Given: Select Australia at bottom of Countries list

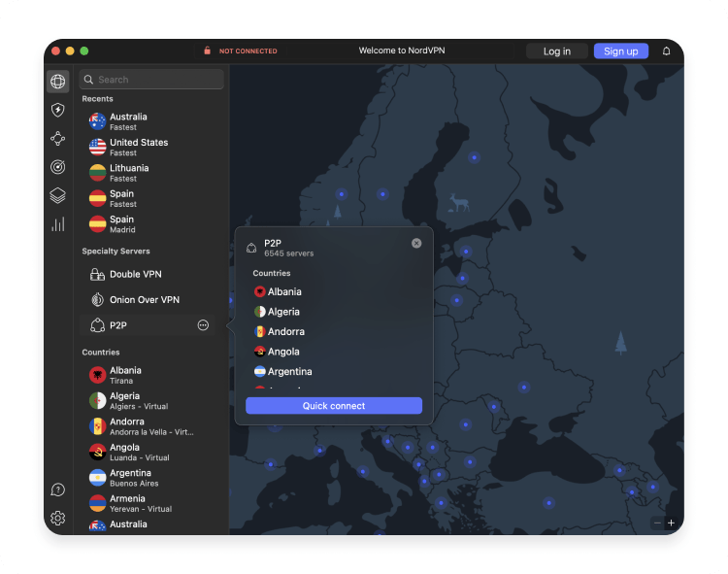Looking at the screenshot, I should tap(149, 524).
